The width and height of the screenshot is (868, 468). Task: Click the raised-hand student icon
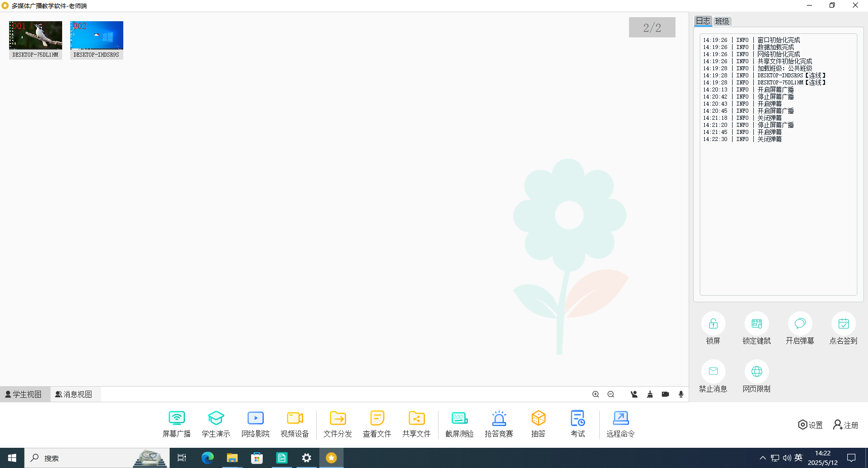pyautogui.click(x=634, y=394)
